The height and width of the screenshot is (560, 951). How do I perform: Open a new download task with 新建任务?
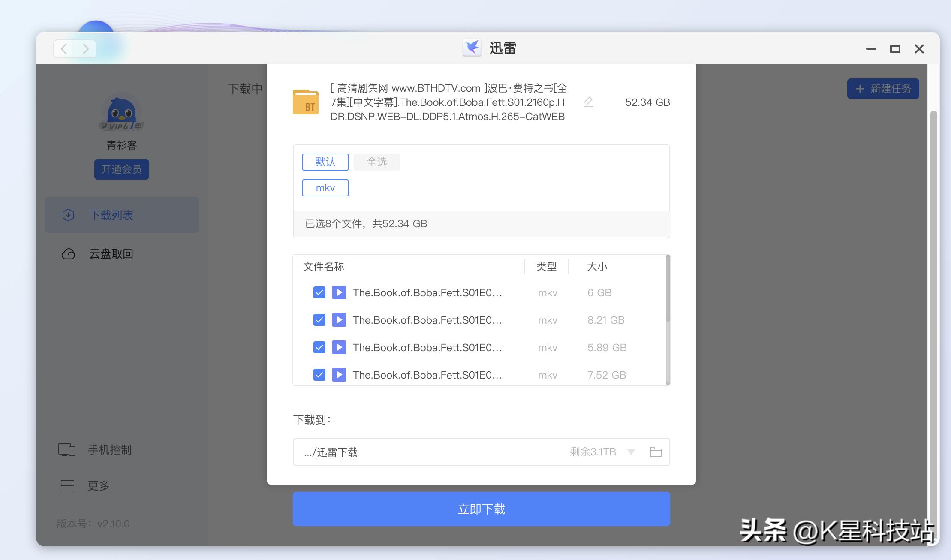883,89
